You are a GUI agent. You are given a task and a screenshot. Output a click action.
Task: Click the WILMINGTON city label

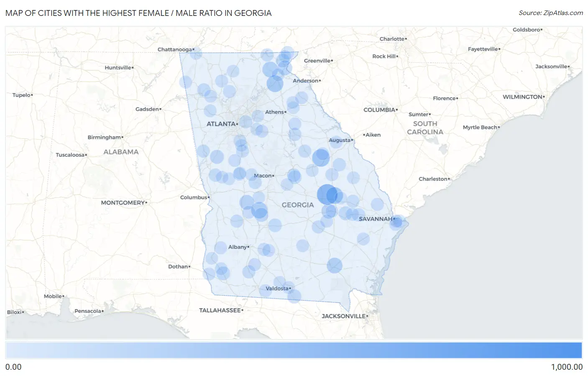click(523, 97)
